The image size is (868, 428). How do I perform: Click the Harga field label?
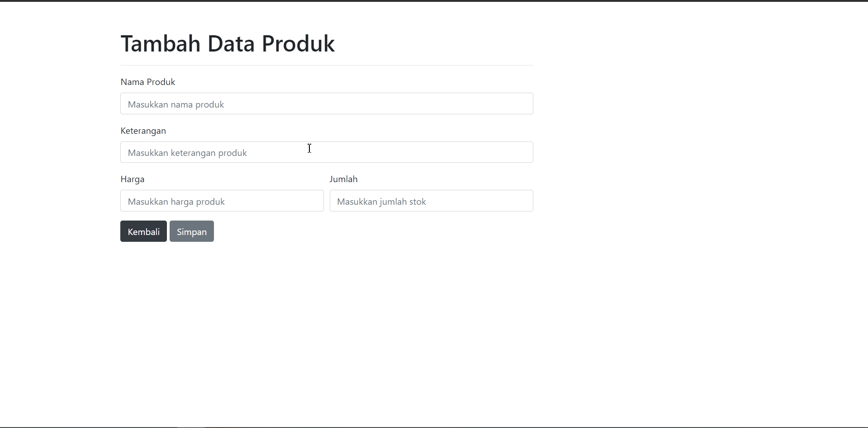click(132, 179)
